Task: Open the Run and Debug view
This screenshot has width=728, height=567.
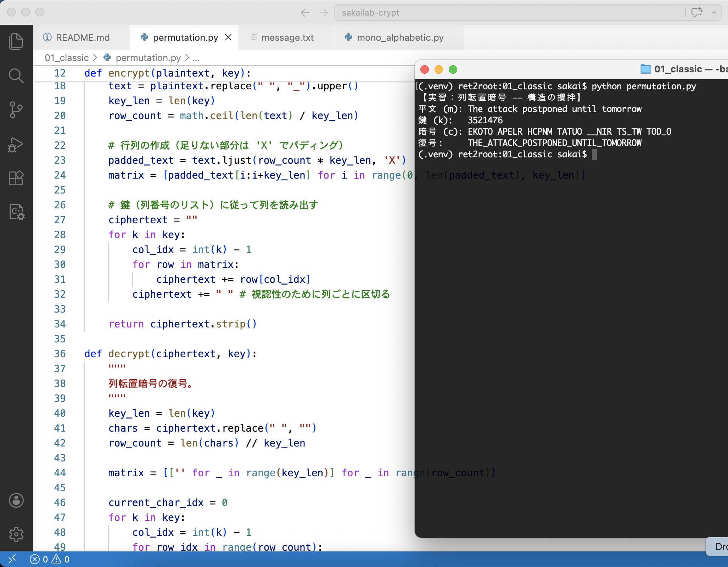Action: [x=16, y=145]
